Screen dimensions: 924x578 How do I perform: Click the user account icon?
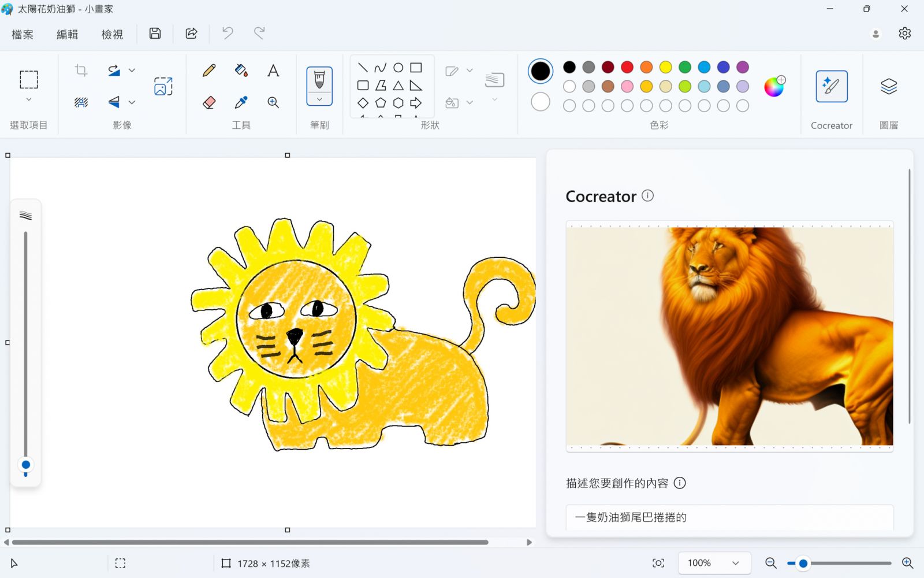click(875, 34)
